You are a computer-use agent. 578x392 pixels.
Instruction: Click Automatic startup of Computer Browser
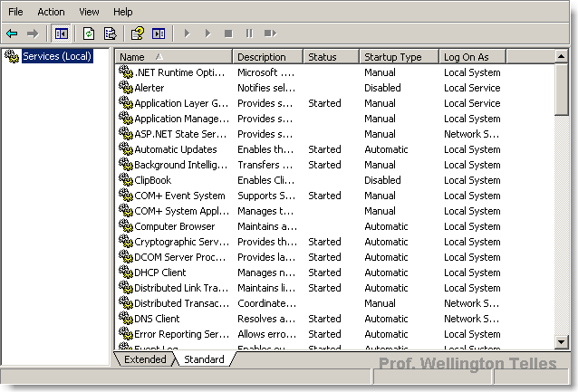point(386,226)
